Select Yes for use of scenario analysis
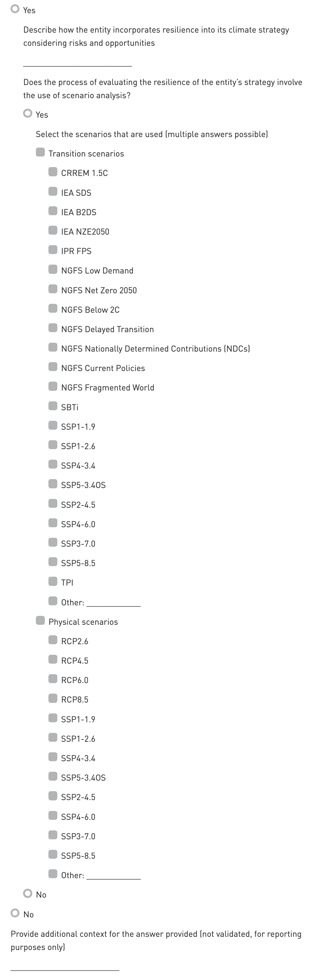This screenshot has height=980, width=311. 28,113
